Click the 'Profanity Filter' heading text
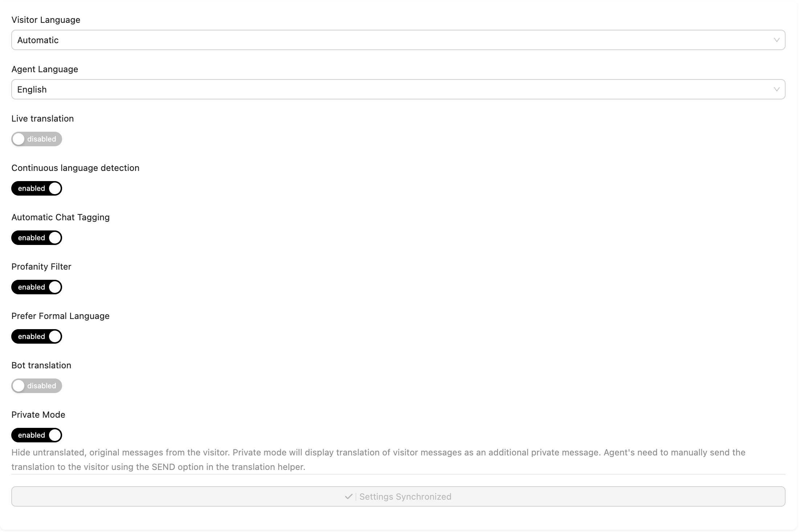Image resolution: width=799 pixels, height=532 pixels. (41, 267)
